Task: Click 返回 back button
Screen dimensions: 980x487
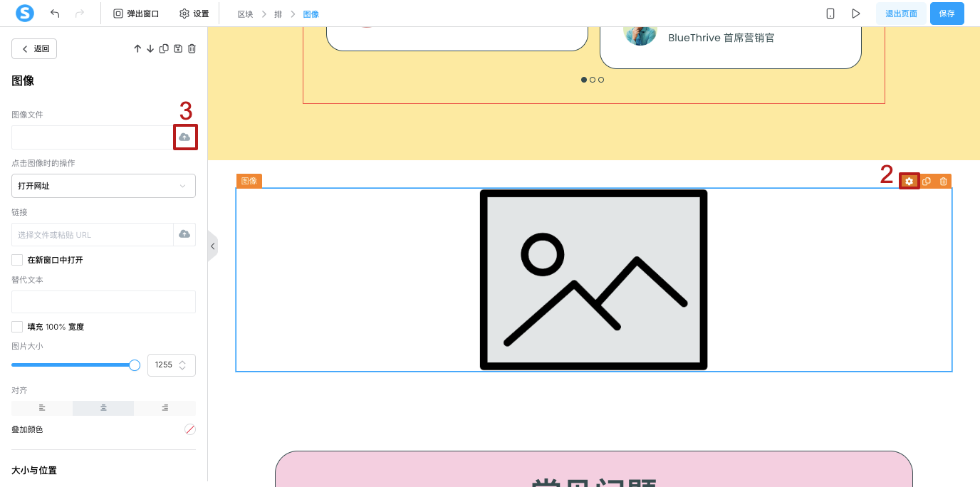Action: [x=34, y=48]
